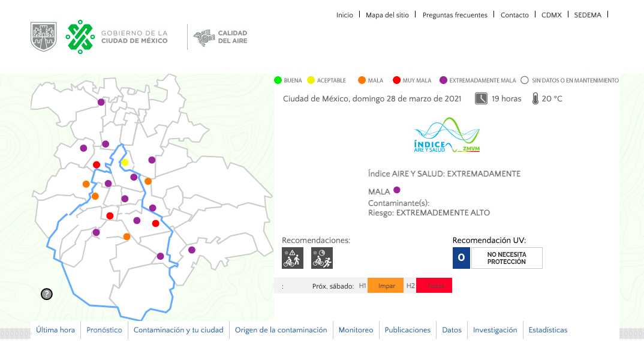Select the northernmost purple station on the map
This screenshot has height=342, width=644.
pyautogui.click(x=101, y=102)
